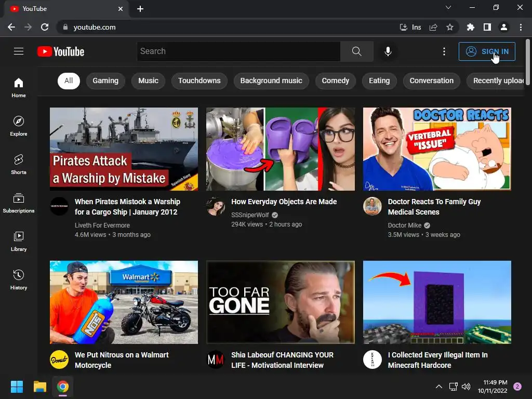Image resolution: width=532 pixels, height=399 pixels.
Task: Click the SIGN IN button
Action: [487, 51]
